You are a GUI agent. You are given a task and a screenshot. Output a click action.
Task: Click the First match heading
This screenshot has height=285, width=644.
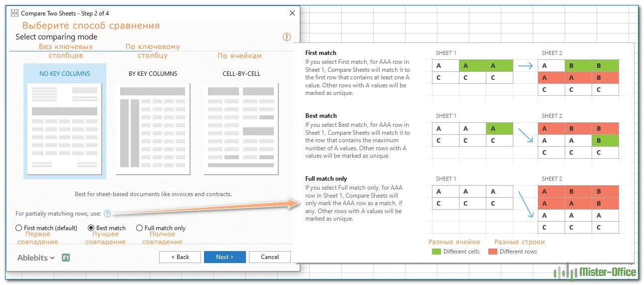point(321,53)
